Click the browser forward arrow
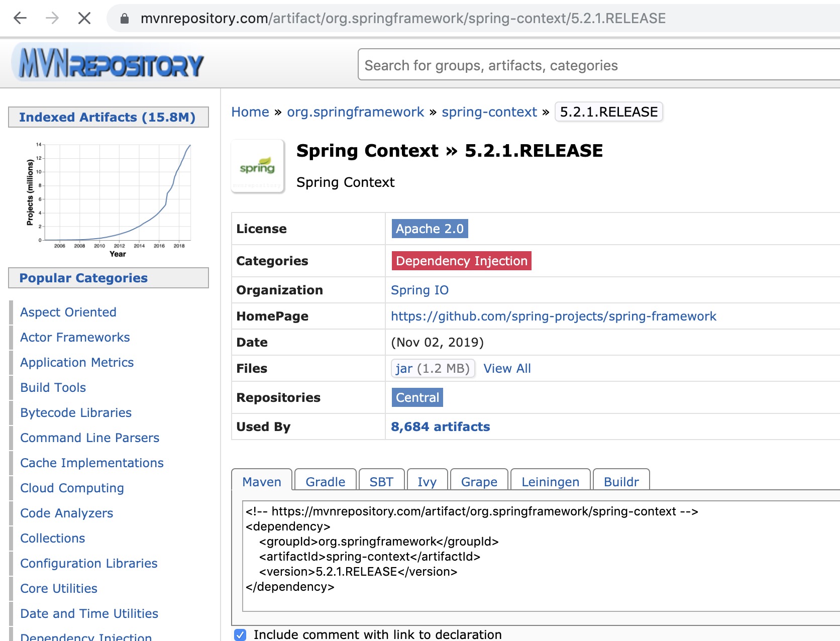Screen dimensions: 840x641 pos(52,19)
